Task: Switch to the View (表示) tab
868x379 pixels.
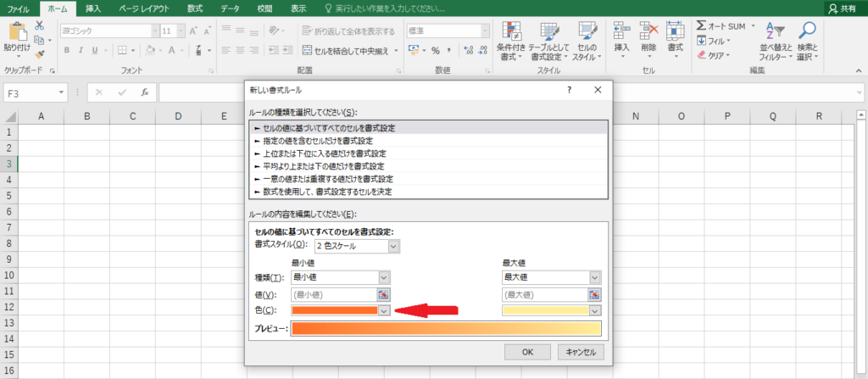Action: tap(298, 8)
